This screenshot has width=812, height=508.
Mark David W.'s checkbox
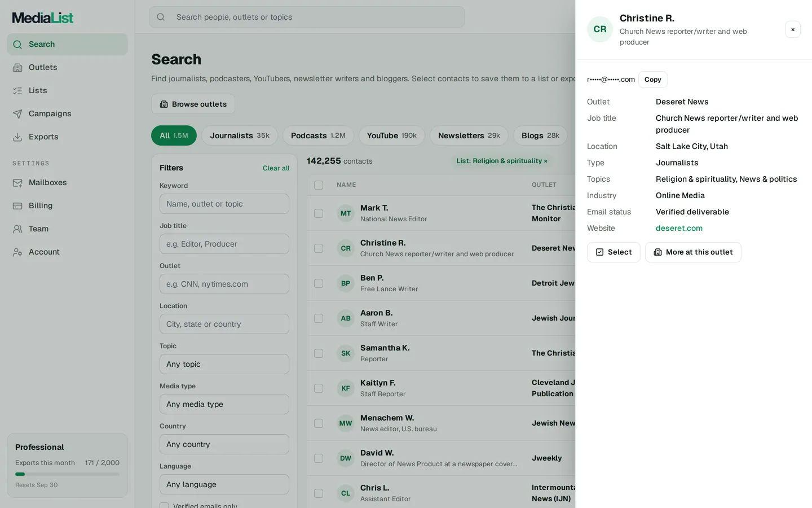[x=319, y=458]
